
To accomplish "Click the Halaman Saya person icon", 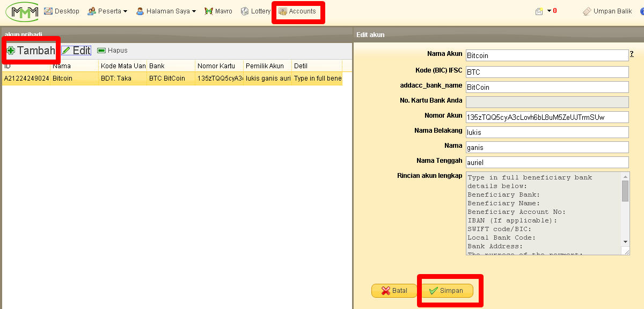I will coord(140,11).
